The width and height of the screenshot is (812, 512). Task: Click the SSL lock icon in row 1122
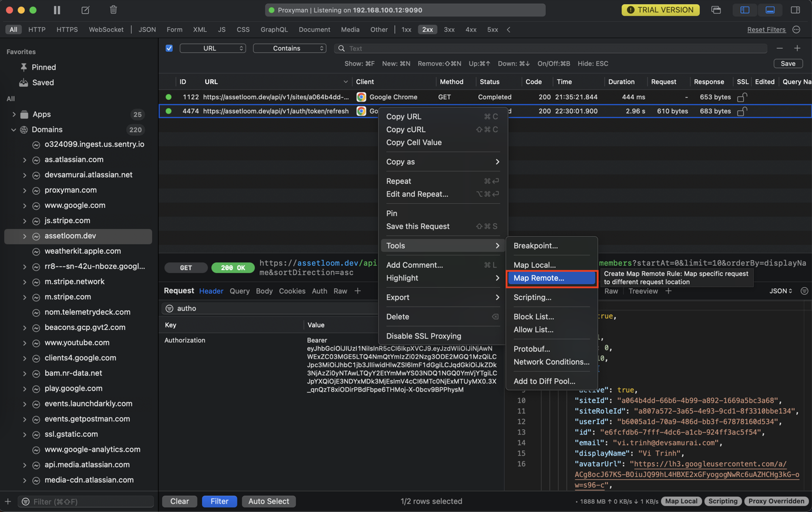(742, 97)
